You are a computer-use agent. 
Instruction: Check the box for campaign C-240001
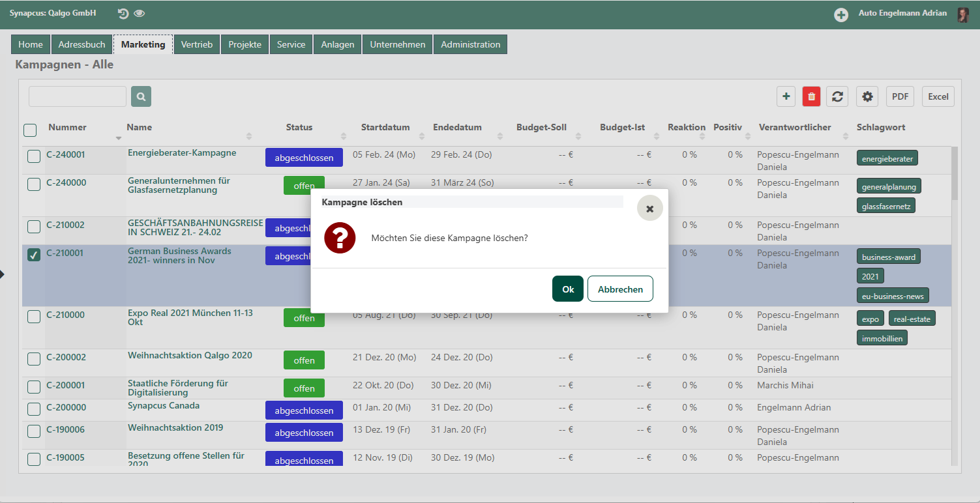tap(34, 156)
